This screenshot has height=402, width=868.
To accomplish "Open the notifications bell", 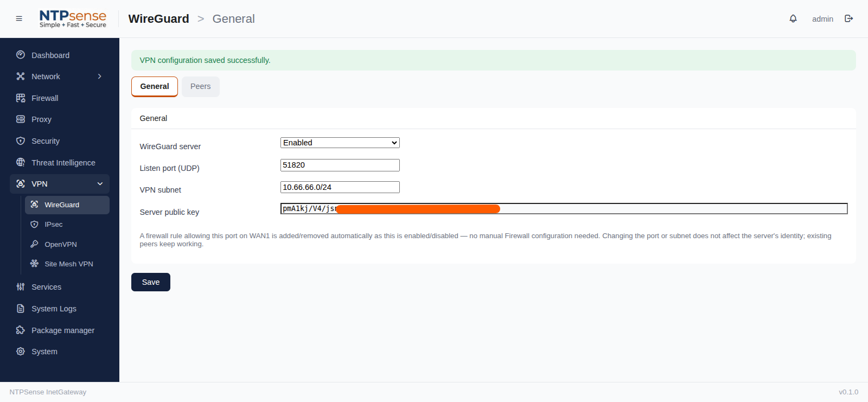I will pos(793,18).
